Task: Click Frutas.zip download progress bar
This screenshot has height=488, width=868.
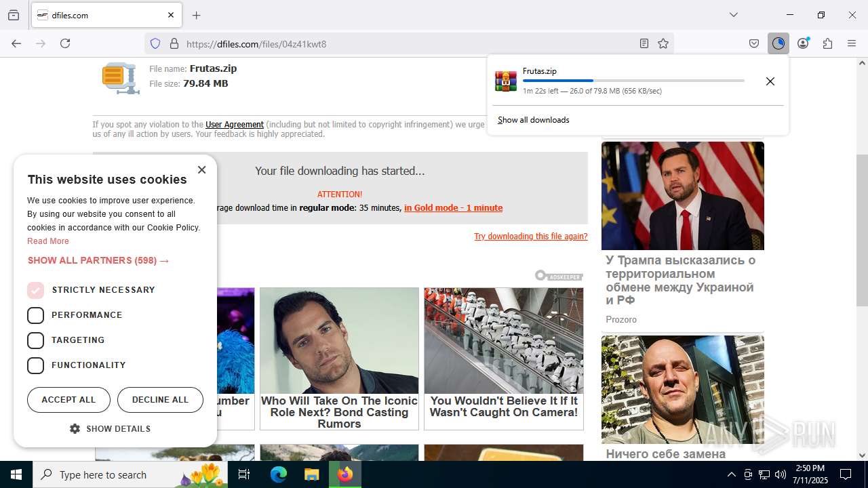Action: (x=633, y=81)
